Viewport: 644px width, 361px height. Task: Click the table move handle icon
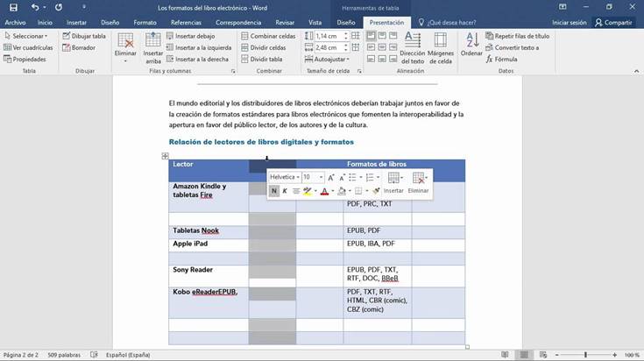pos(165,156)
